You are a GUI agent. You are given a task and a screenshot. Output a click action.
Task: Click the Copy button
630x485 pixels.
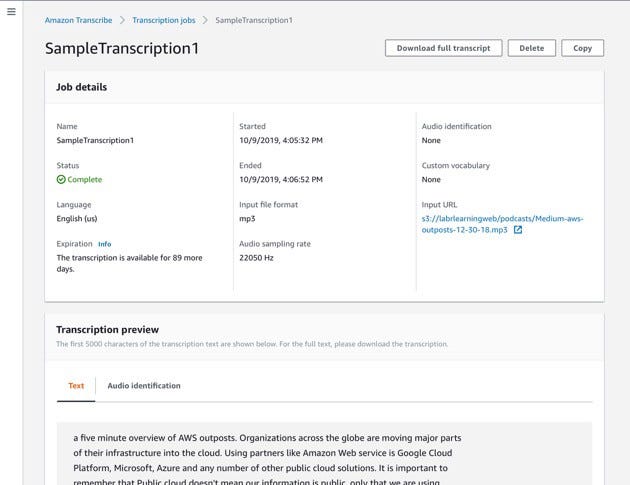(582, 48)
